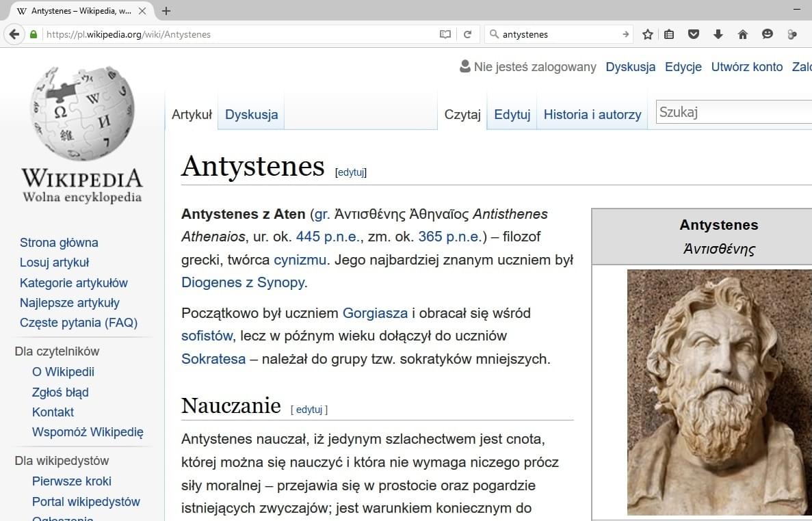Click the browser search field with 'antystenes'
812x521 pixels.
coord(560,34)
